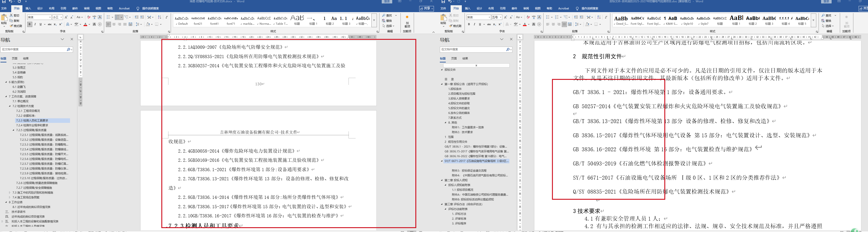Toggle Underline in the left Word window
Viewport: 868px width, 232px height.
(x=41, y=24)
